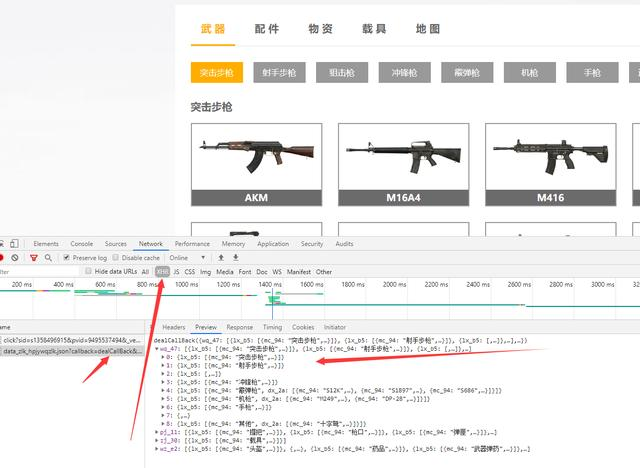The width and height of the screenshot is (640, 468).
Task: Open the 武器 category tab on the page
Action: 213,29
